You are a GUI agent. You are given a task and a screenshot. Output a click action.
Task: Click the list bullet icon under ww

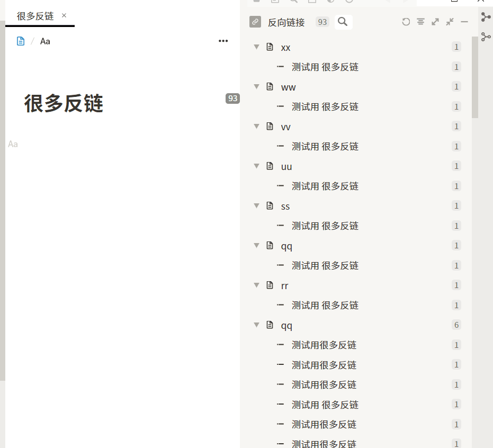tap(280, 106)
